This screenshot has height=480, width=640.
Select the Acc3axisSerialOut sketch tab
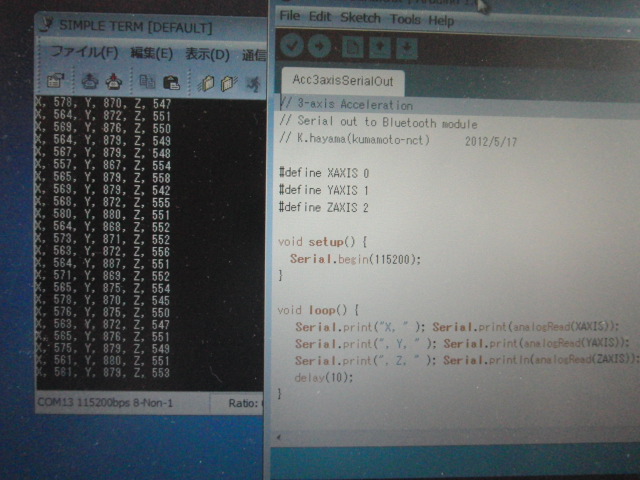(x=342, y=80)
